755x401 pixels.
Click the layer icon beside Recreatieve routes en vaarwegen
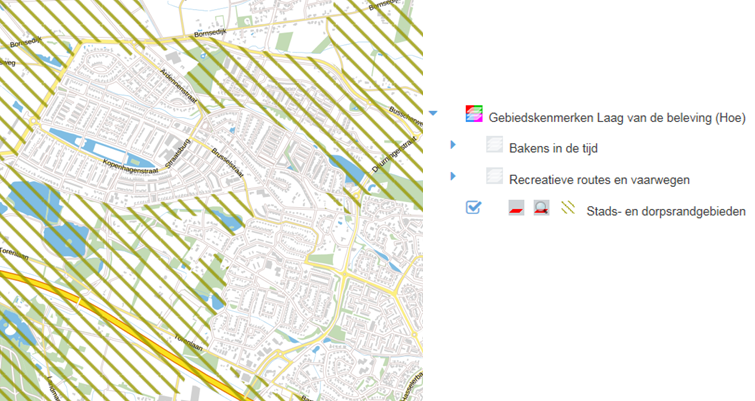click(x=495, y=177)
